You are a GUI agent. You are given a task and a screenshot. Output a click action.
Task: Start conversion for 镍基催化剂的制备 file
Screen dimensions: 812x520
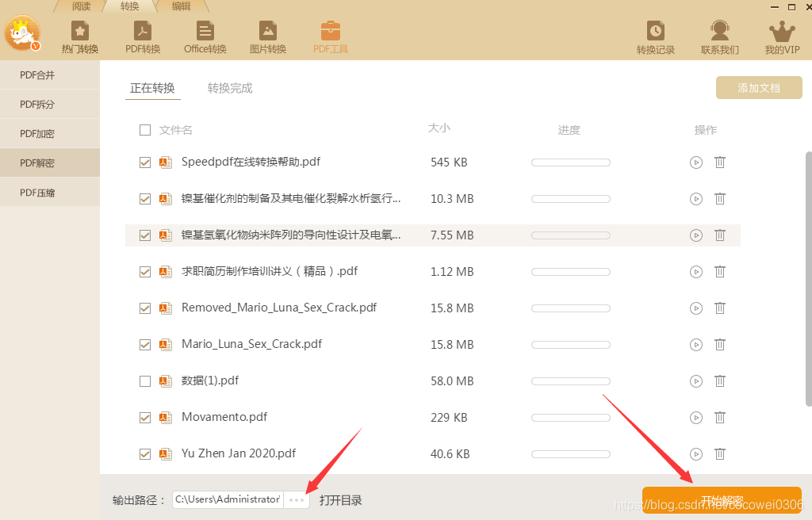coord(696,199)
